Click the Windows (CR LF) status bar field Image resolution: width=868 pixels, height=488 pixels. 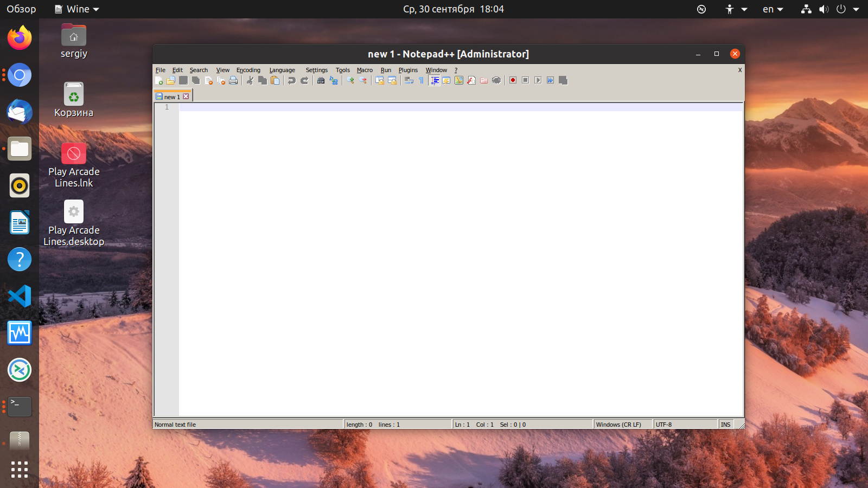tap(623, 425)
